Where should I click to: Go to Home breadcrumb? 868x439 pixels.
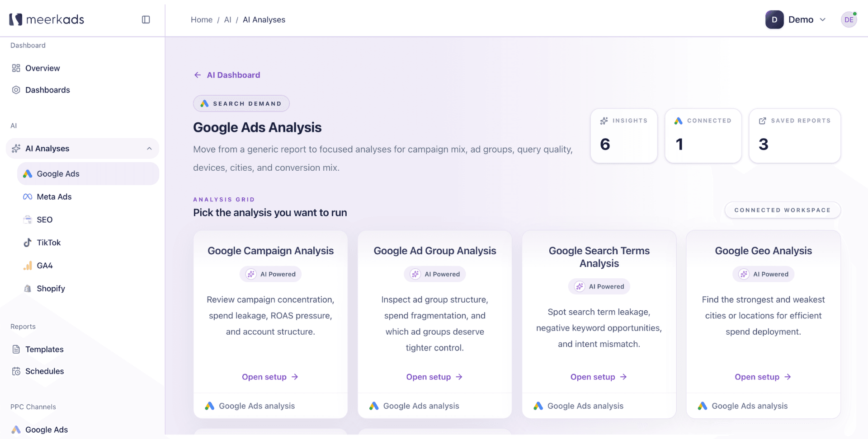202,20
